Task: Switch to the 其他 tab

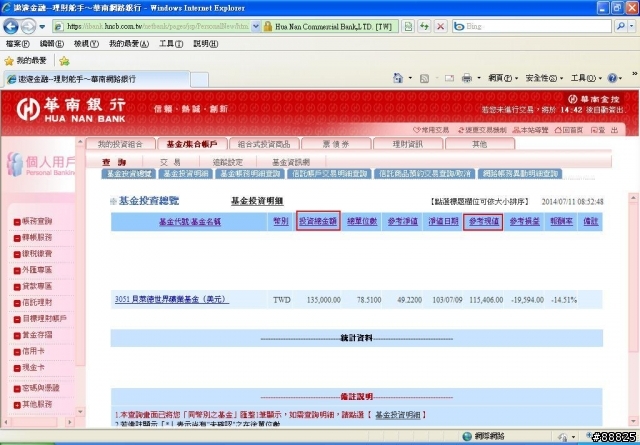Action: pos(480,144)
